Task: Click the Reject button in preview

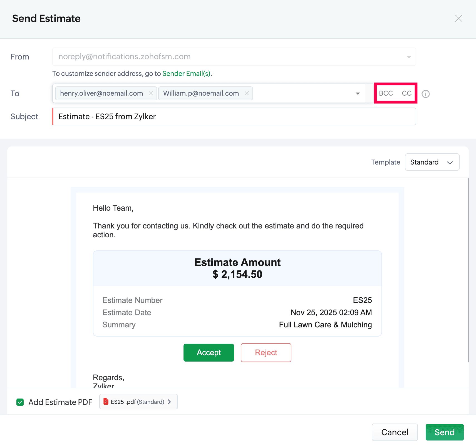Action: pyautogui.click(x=266, y=352)
